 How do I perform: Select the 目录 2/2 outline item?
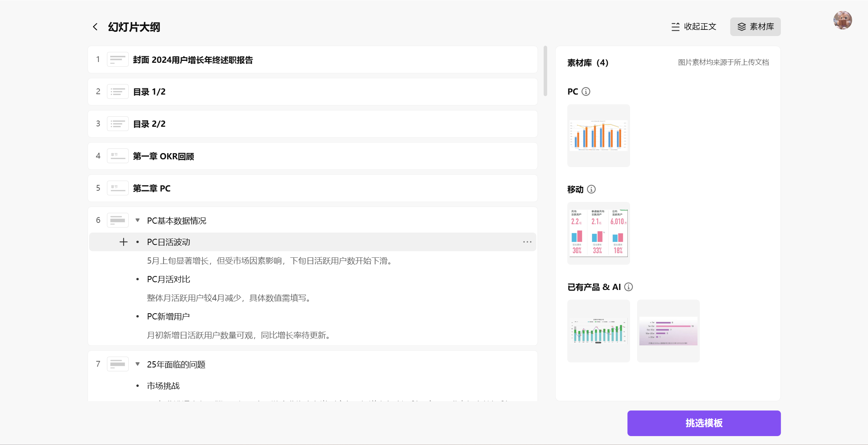149,124
